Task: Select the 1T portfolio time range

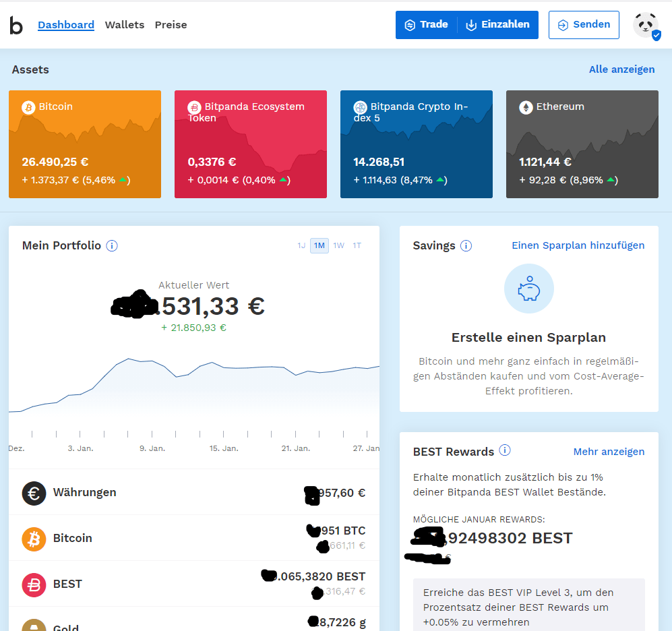Action: [x=357, y=245]
